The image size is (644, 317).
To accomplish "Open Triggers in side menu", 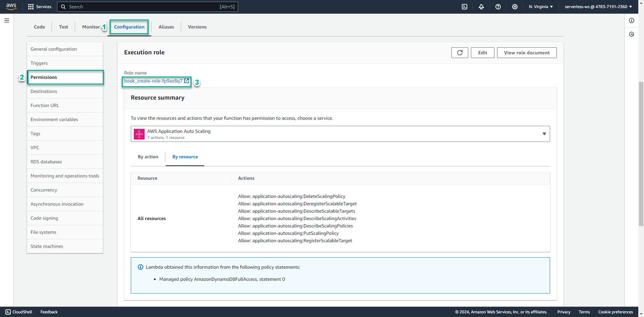I will 65,63.
